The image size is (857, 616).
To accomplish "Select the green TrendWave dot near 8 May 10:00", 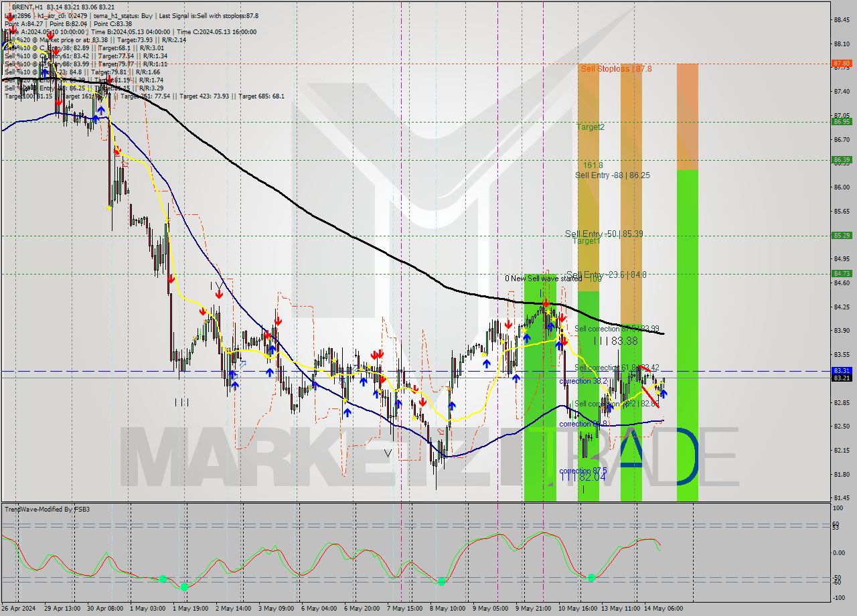I will [x=441, y=581].
